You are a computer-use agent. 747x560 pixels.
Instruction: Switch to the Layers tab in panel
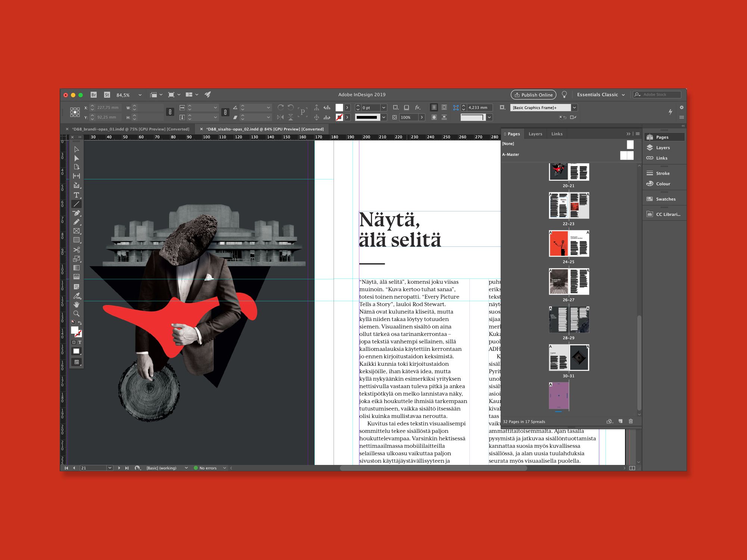click(x=535, y=134)
